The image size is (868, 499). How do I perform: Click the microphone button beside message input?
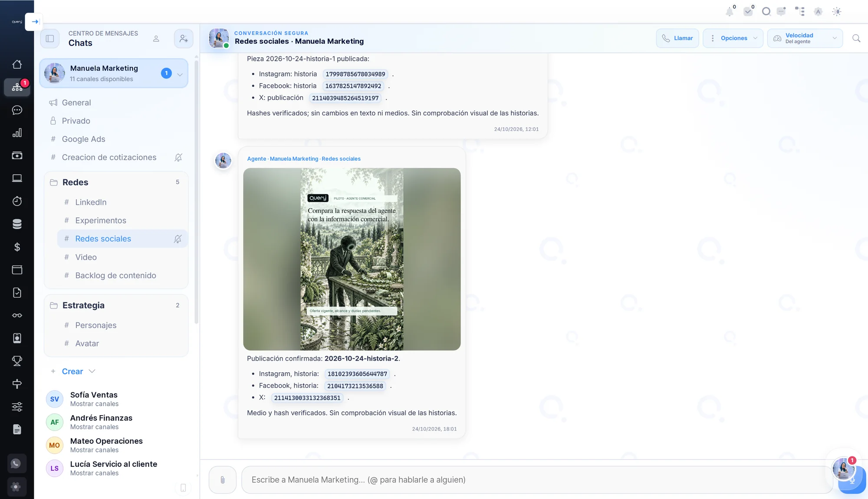[852, 480]
